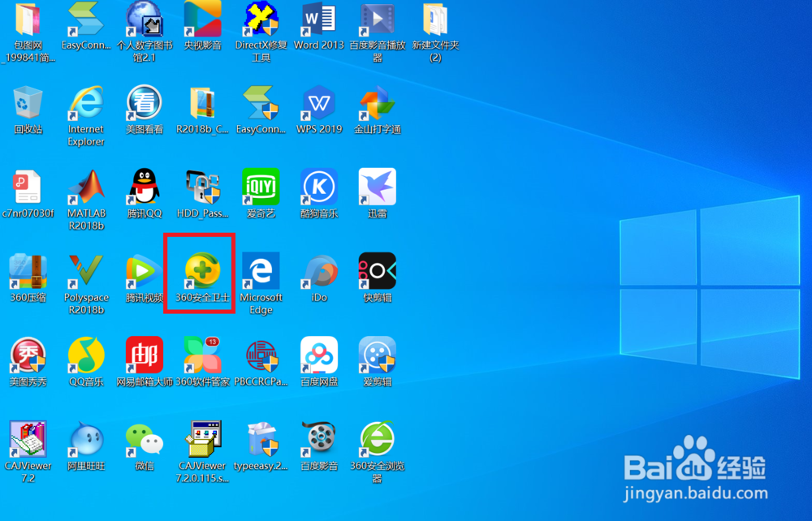The image size is (812, 521).
Task: Open QQ音乐
Action: 86,357
